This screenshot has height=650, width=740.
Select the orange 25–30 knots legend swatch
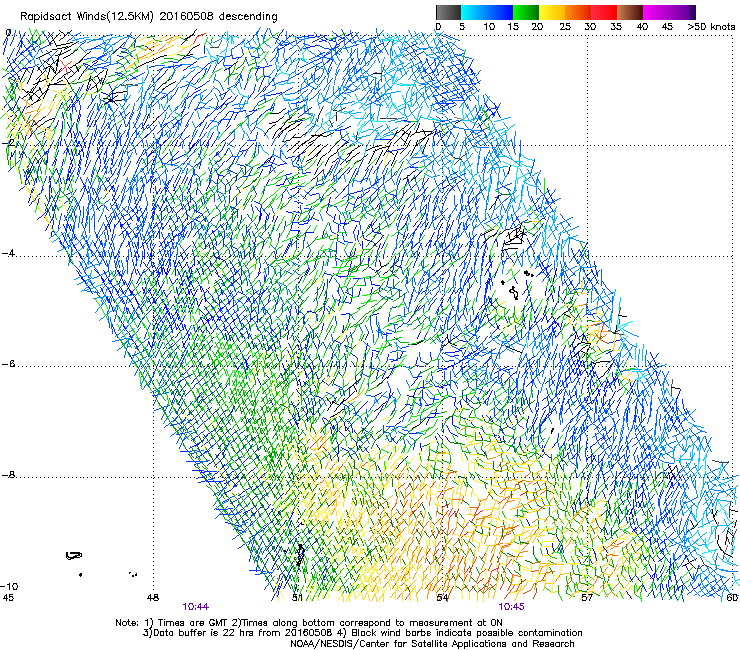point(578,12)
